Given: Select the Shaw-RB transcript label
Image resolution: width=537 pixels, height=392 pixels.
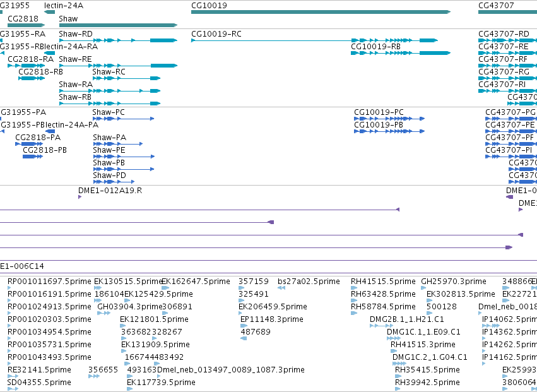Looking at the screenshot, I should coord(75,98).
